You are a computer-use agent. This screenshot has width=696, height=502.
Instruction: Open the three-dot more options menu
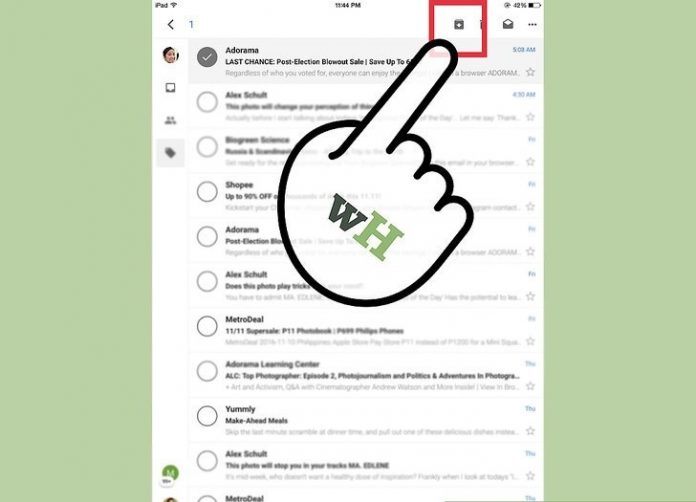(x=532, y=24)
